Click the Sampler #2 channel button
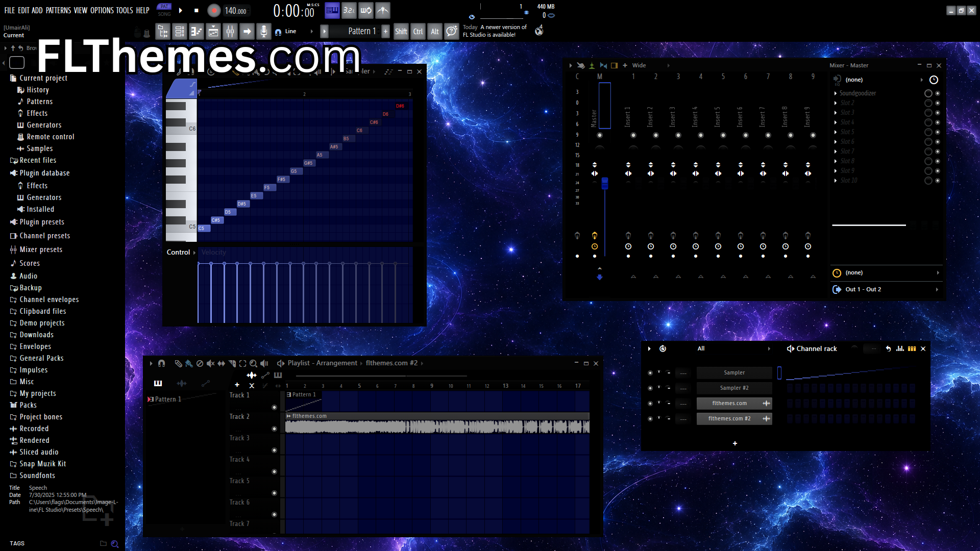Screen dimensions: 980x551 (734, 388)
